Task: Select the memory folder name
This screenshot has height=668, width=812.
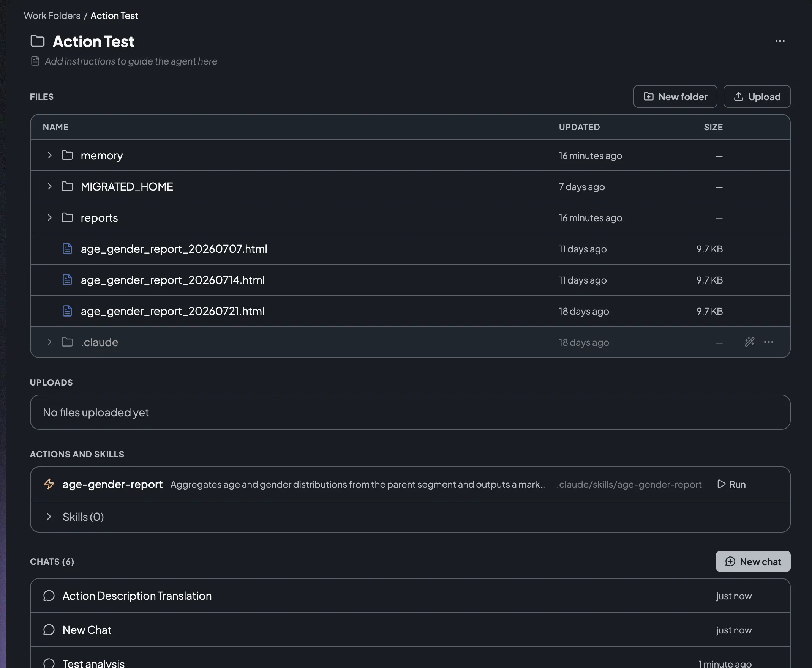Action: 102,156
